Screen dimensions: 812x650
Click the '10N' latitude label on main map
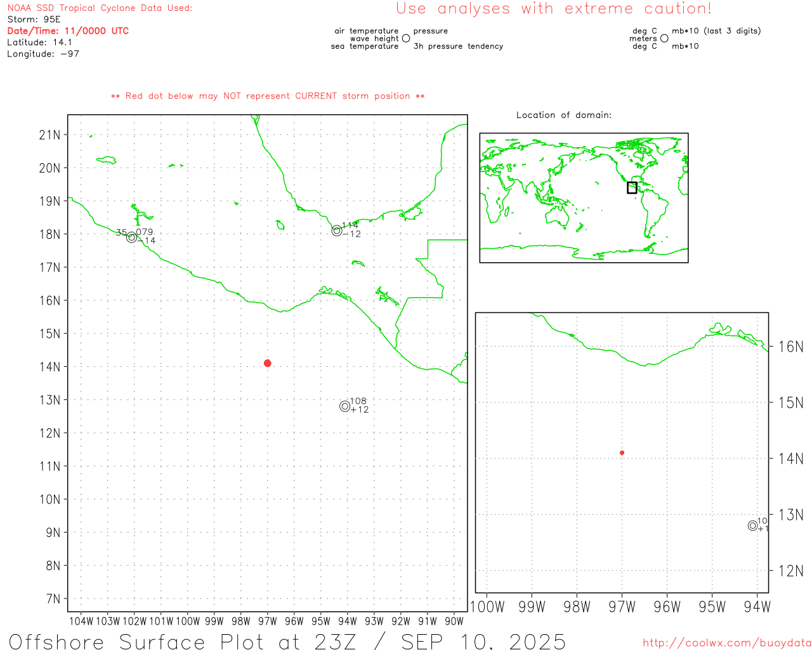pos(49,500)
